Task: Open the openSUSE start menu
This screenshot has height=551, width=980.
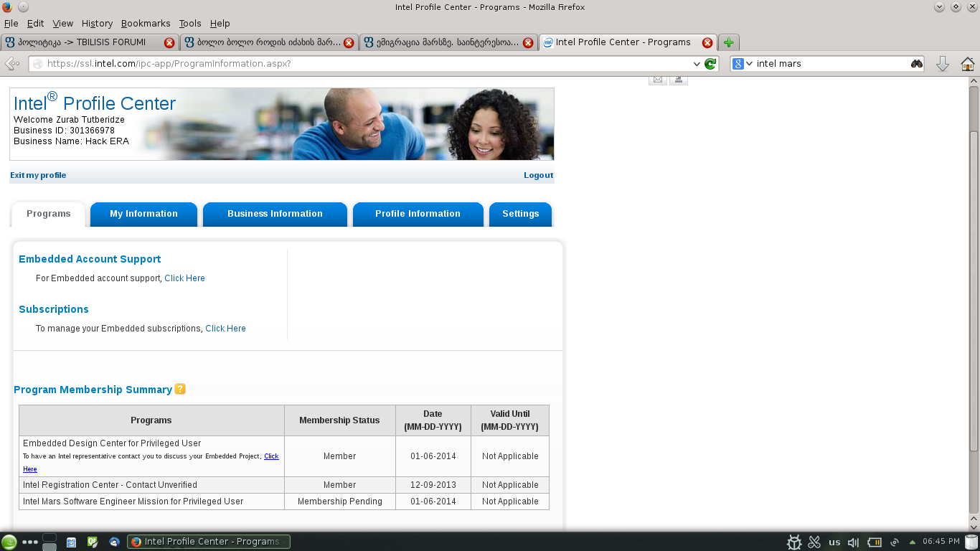Action: coord(9,542)
